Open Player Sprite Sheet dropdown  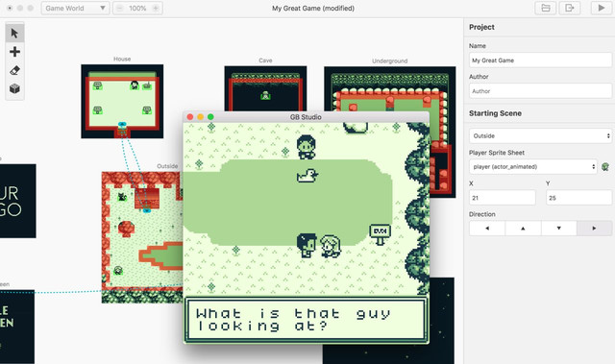[x=533, y=167]
